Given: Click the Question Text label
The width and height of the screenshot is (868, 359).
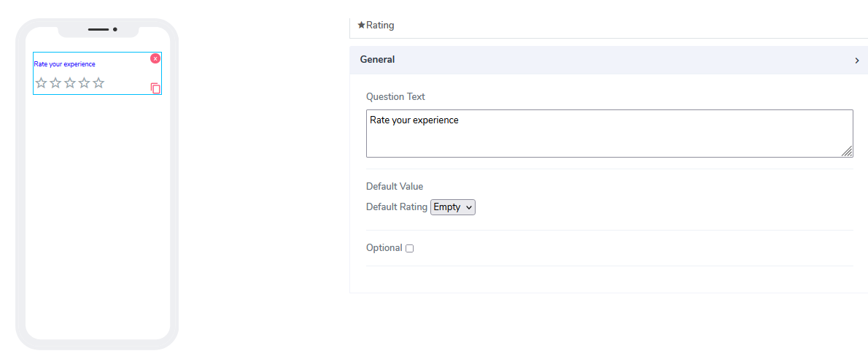Looking at the screenshot, I should coord(395,97).
